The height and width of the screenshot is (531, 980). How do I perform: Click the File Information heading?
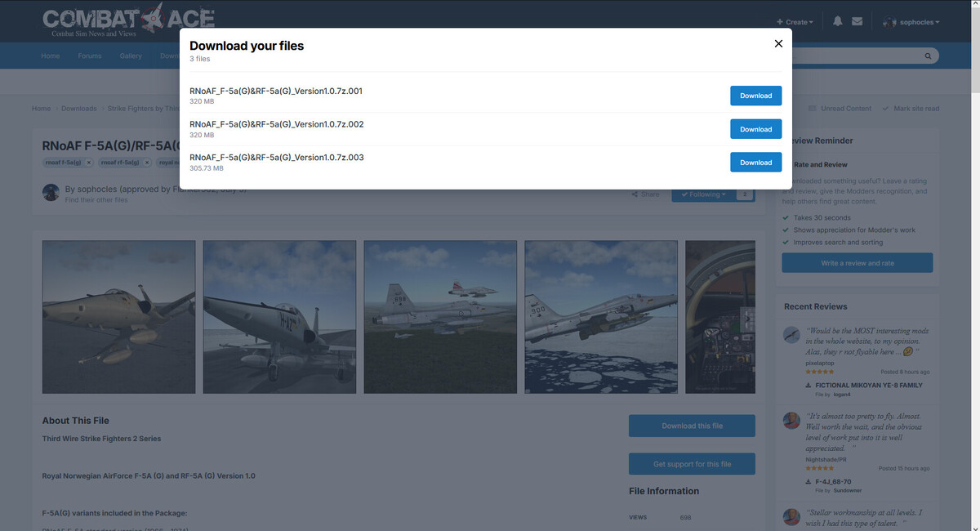pyautogui.click(x=664, y=491)
